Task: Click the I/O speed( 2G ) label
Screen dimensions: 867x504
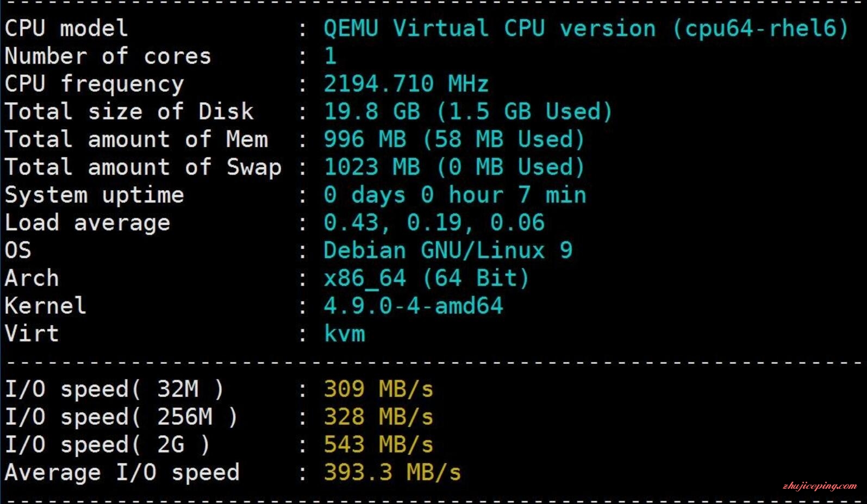Action: coord(107,445)
